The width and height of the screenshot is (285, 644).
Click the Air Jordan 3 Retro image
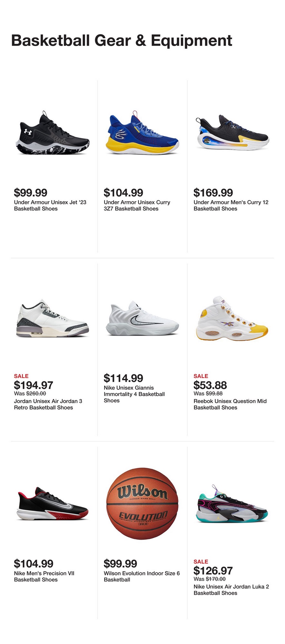pyautogui.click(x=52, y=319)
